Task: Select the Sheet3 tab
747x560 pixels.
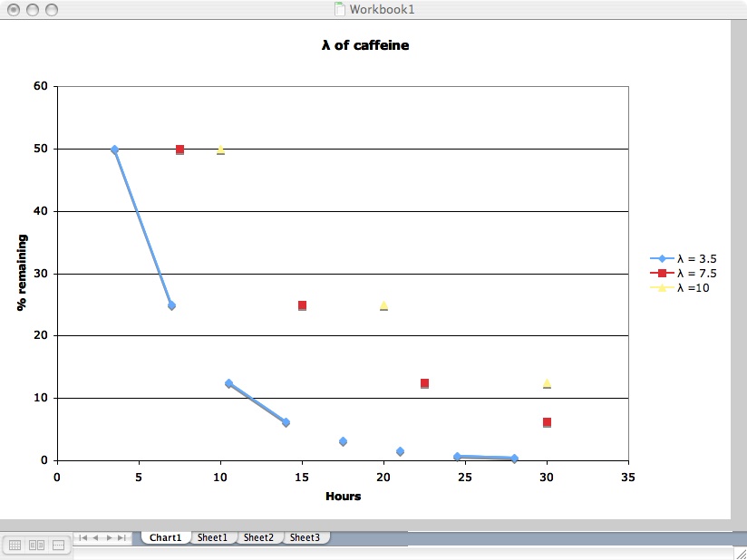Action: tap(305, 537)
